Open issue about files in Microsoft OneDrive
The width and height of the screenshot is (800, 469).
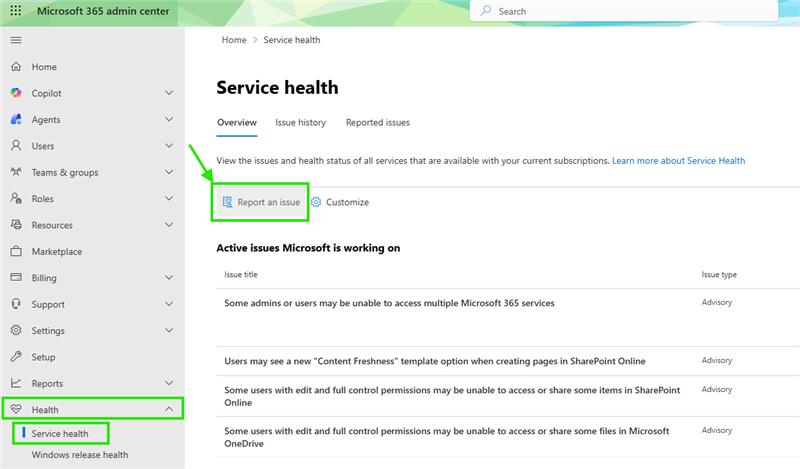pos(446,437)
